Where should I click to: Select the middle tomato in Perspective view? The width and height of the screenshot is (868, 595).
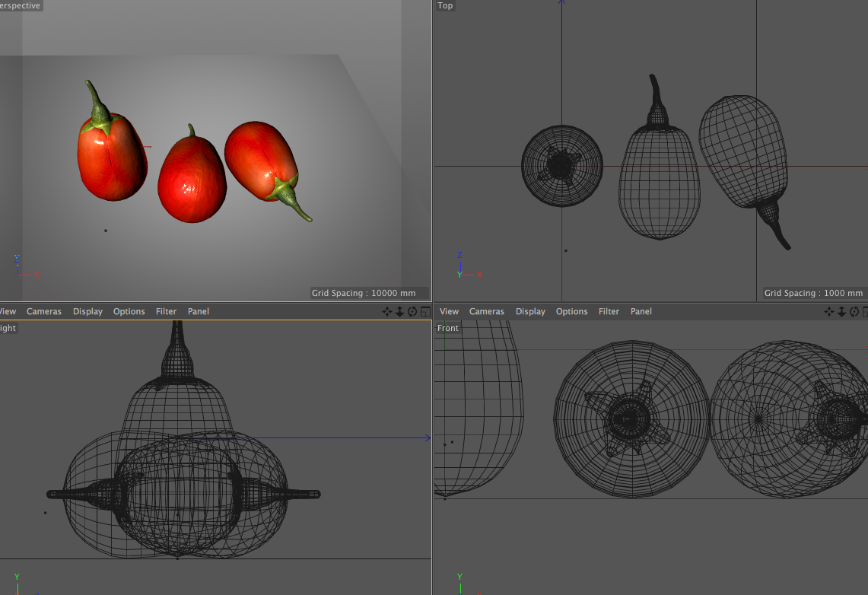(191, 179)
